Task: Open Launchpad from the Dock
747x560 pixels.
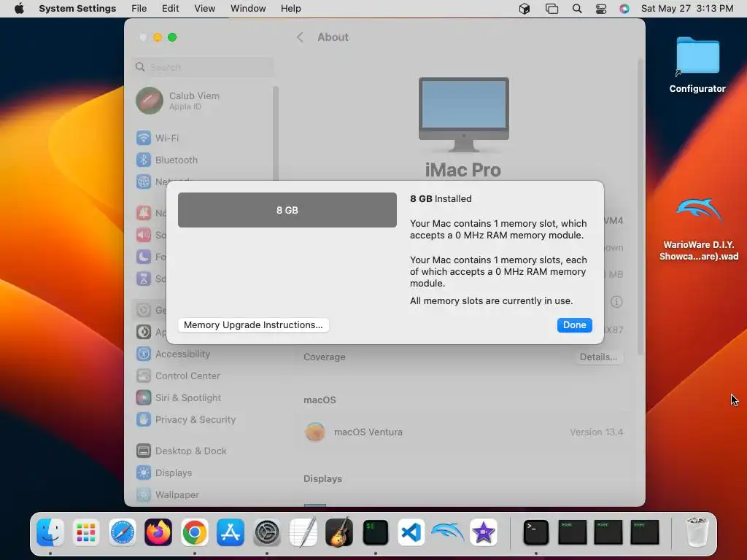Action: [x=86, y=532]
